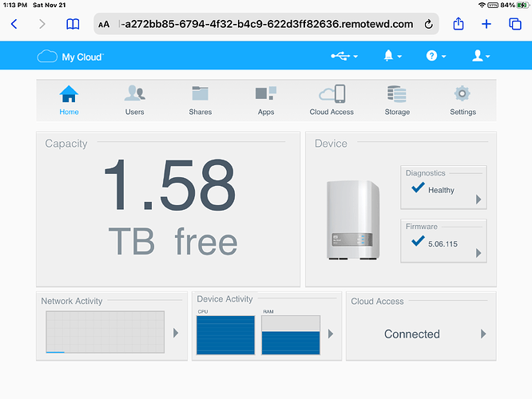Open the USB devices dropdown

click(x=344, y=56)
